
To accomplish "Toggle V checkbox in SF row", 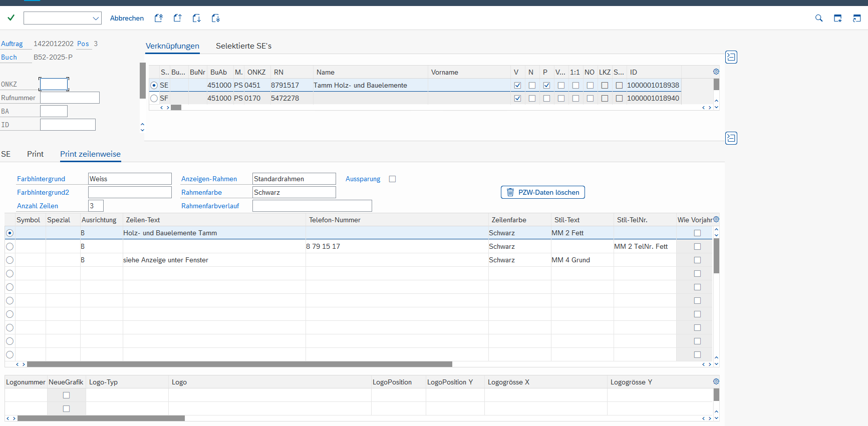I will tap(517, 98).
